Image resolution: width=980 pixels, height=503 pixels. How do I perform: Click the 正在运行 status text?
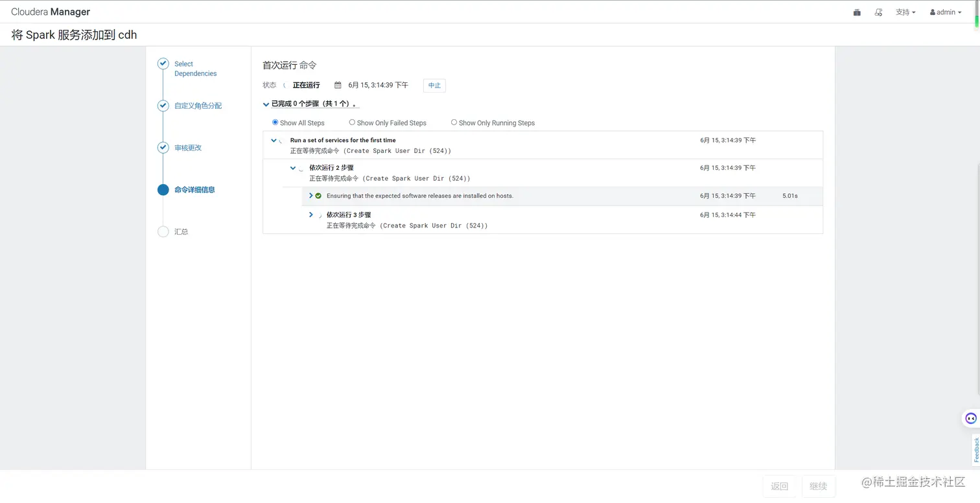306,85
